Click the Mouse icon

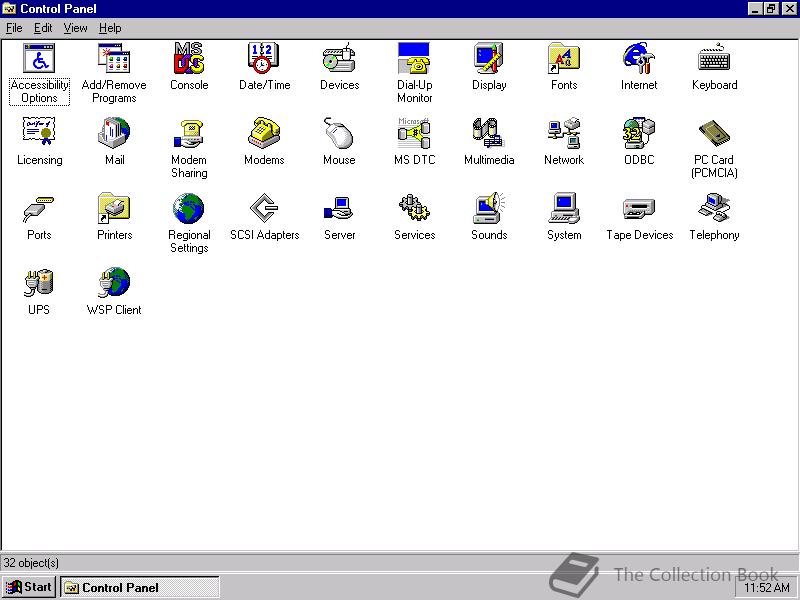(x=339, y=133)
